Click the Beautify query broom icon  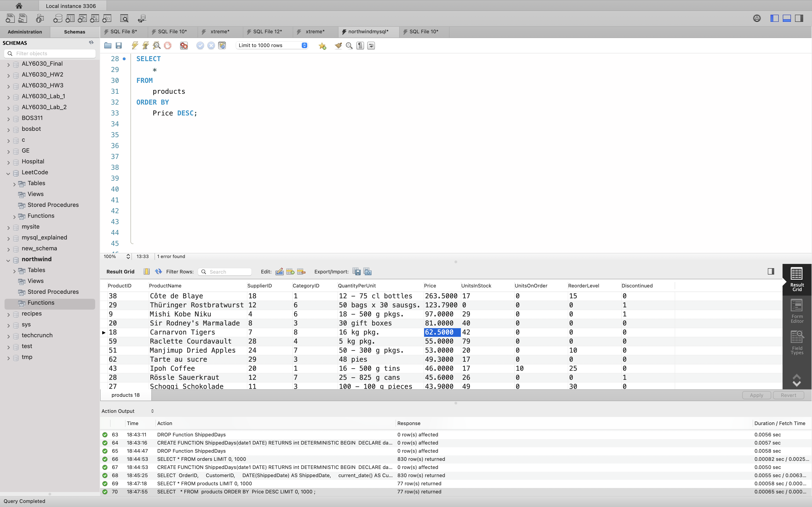[x=338, y=45]
